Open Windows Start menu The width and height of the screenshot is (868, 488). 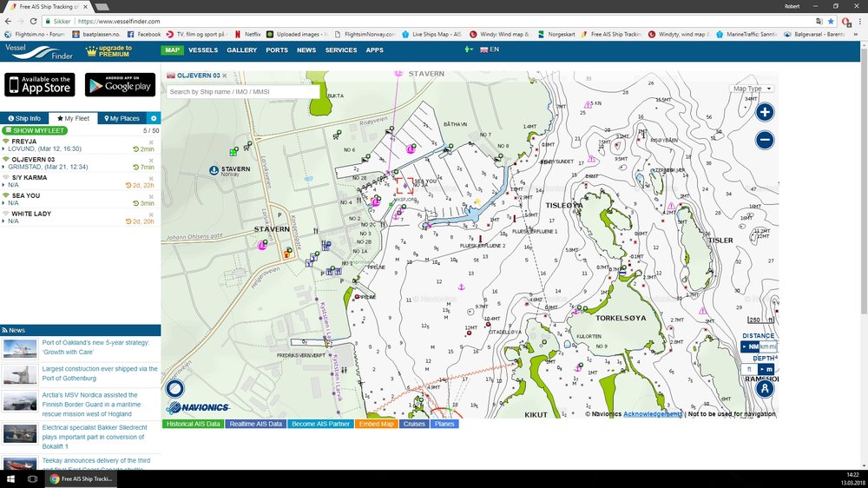pos(10,478)
